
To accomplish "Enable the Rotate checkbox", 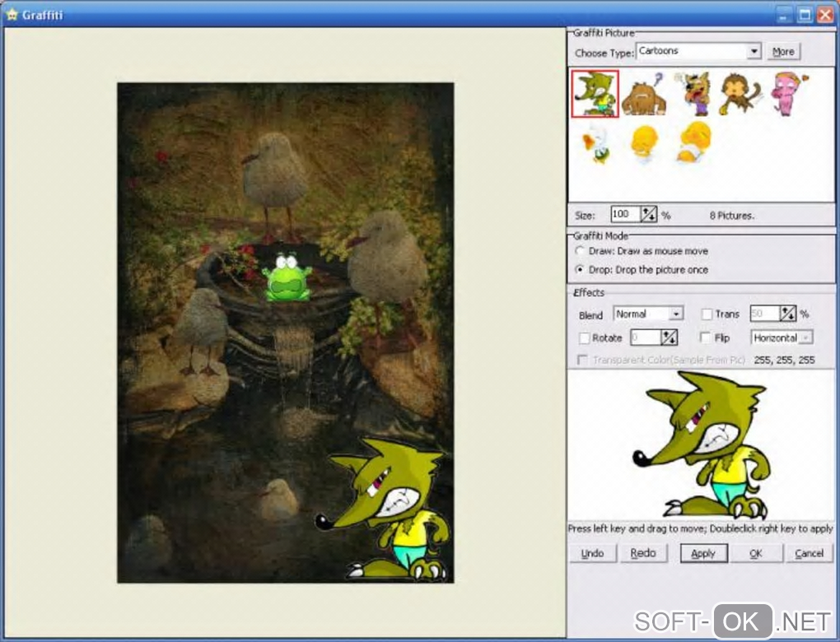I will [x=585, y=337].
